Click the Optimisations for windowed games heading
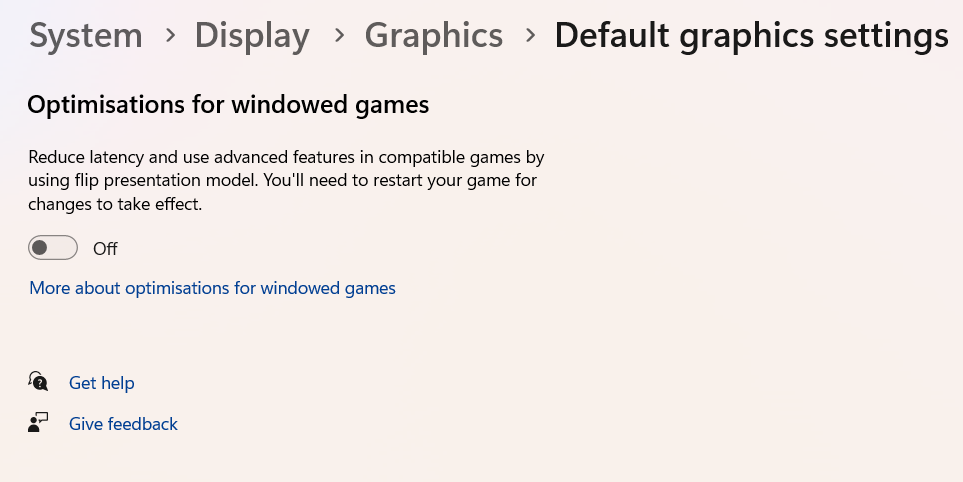 pyautogui.click(x=228, y=105)
